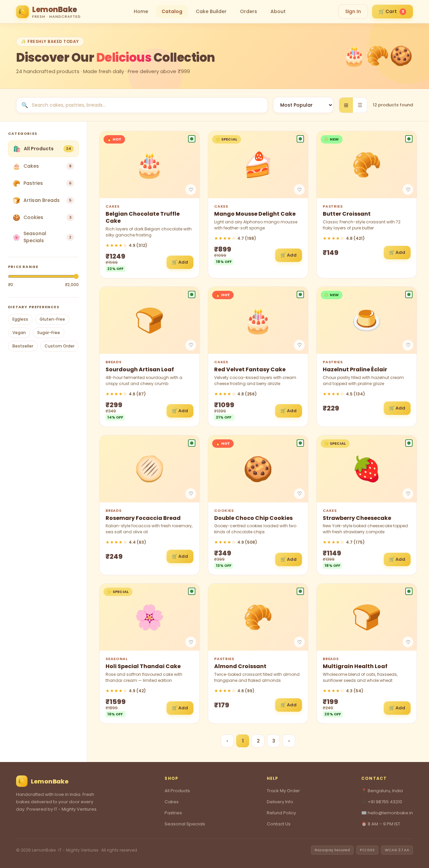Open the Cart with 3 items
Screen dimensions: 429x868
tap(392, 11)
